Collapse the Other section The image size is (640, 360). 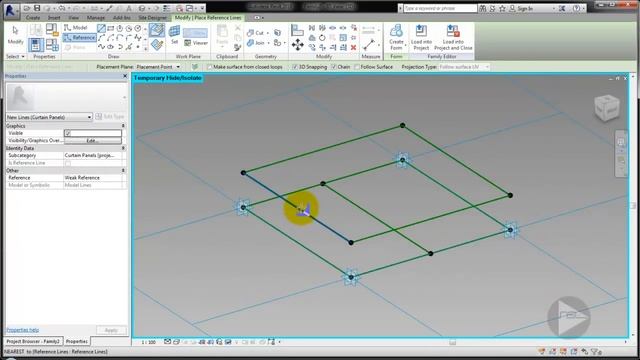(123, 171)
